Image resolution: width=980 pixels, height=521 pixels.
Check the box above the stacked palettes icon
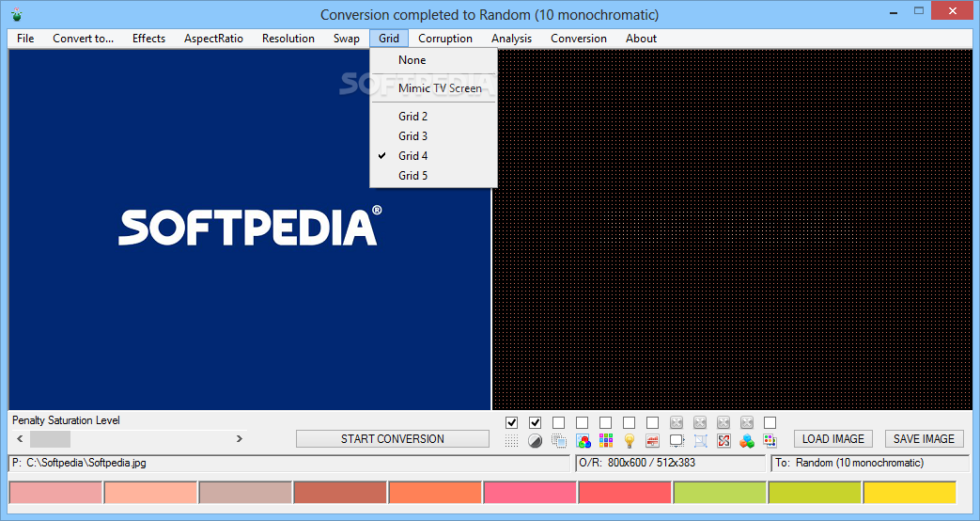pyautogui.click(x=770, y=423)
